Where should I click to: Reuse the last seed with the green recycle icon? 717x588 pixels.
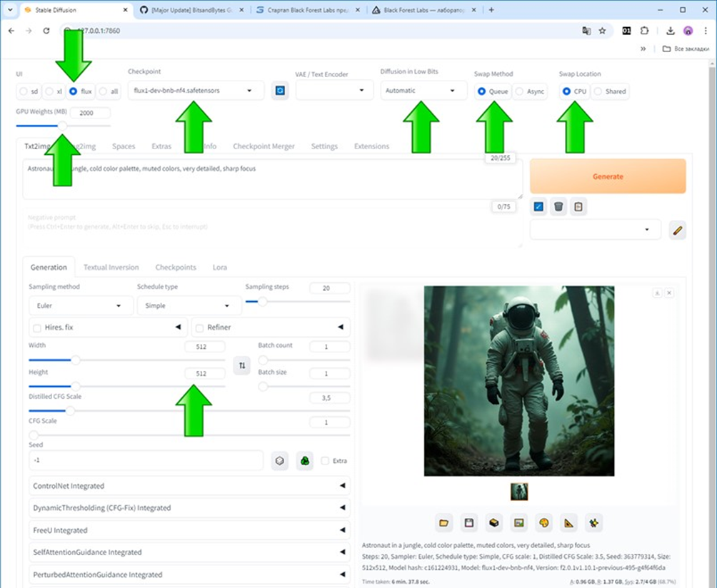305,461
